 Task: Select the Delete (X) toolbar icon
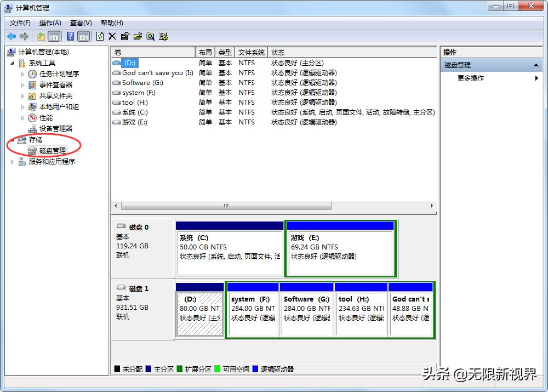pyautogui.click(x=112, y=36)
